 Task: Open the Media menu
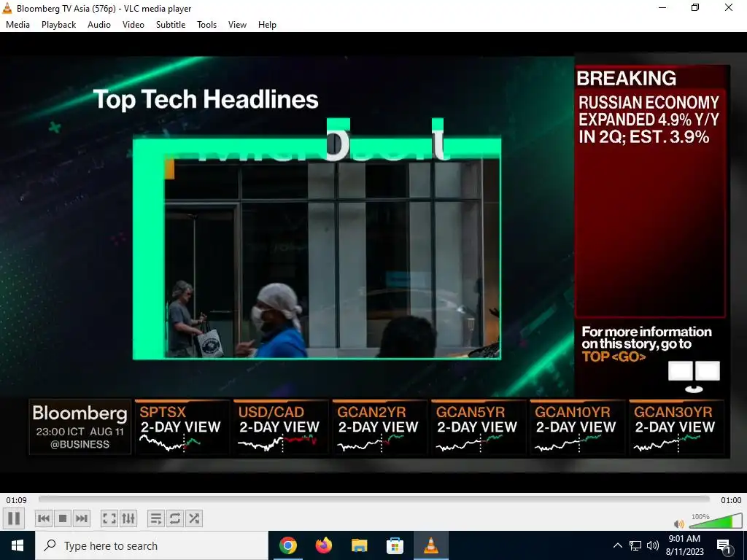point(18,25)
